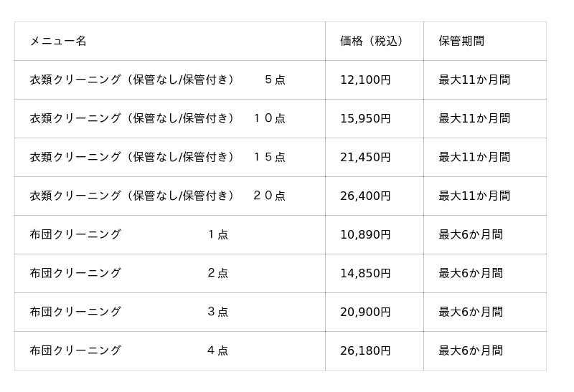The width and height of the screenshot is (574, 392).
Task: Click the 価格（税込） column header
Action: pos(371,42)
